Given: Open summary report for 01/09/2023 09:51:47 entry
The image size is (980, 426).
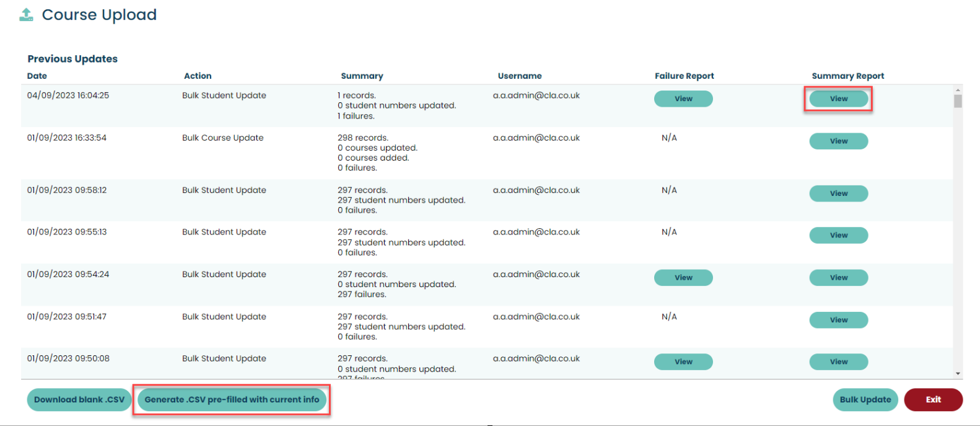Looking at the screenshot, I should [838, 320].
